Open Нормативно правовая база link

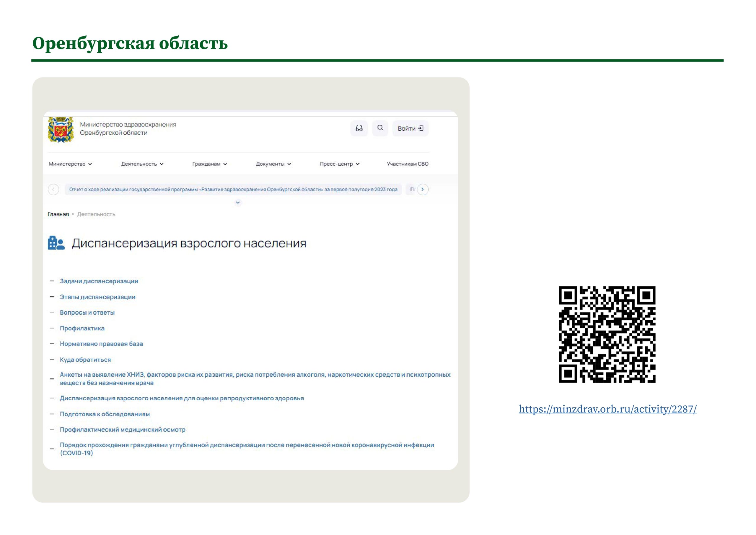[x=101, y=344]
